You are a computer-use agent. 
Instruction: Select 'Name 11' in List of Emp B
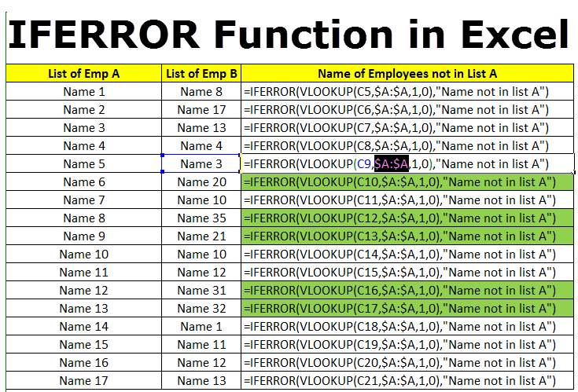point(201,344)
